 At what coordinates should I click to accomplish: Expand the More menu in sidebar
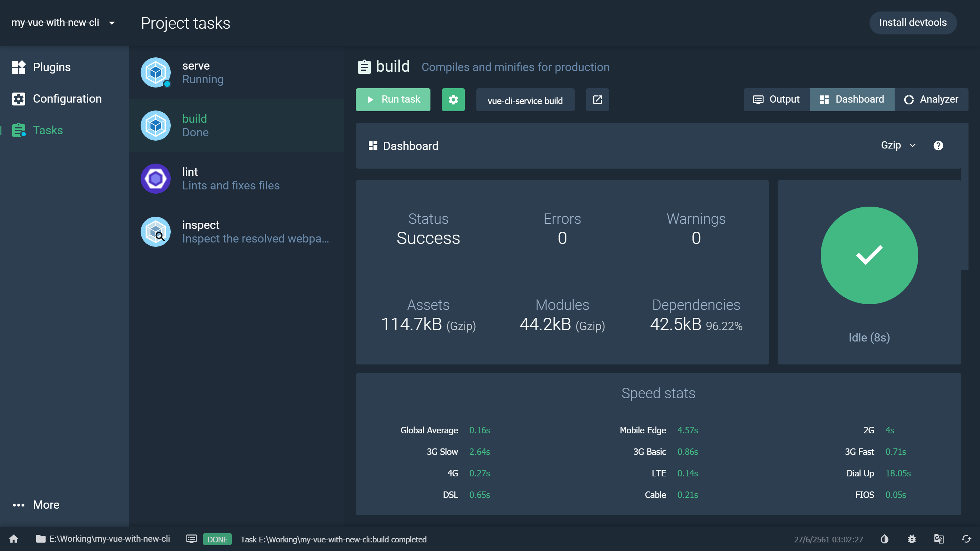46,505
